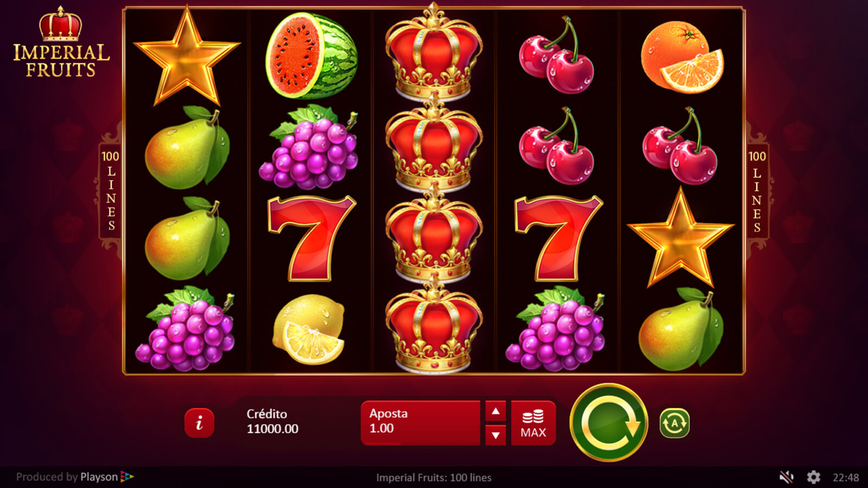868x488 pixels.
Task: Spin the reels with the green button
Action: point(609,422)
